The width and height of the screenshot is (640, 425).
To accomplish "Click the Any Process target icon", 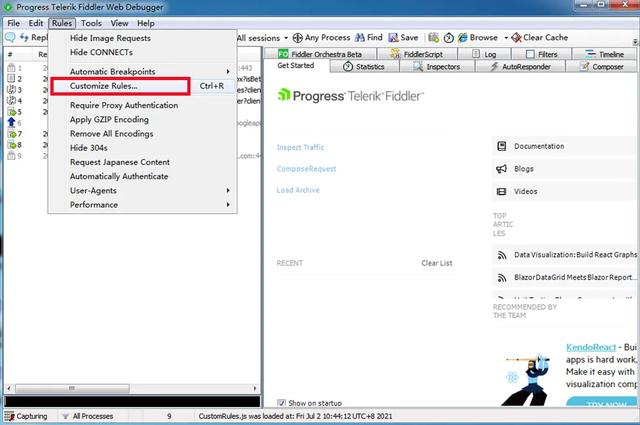I will click(298, 38).
